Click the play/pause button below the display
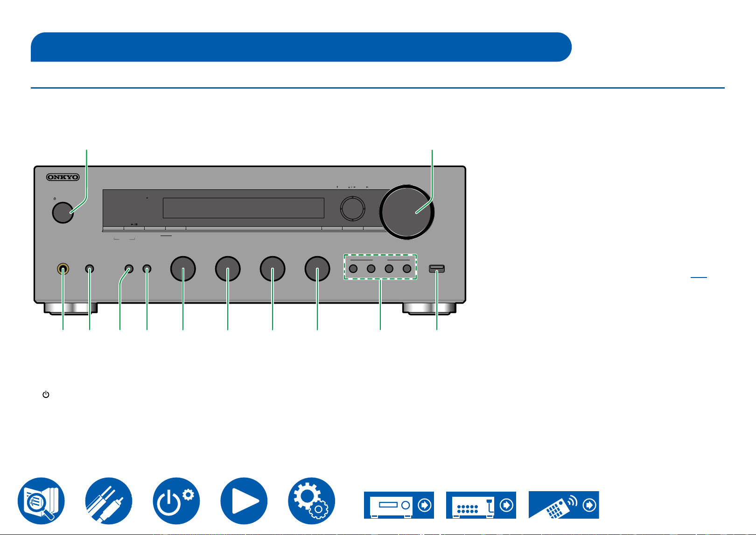The width and height of the screenshot is (756, 535). point(134,228)
